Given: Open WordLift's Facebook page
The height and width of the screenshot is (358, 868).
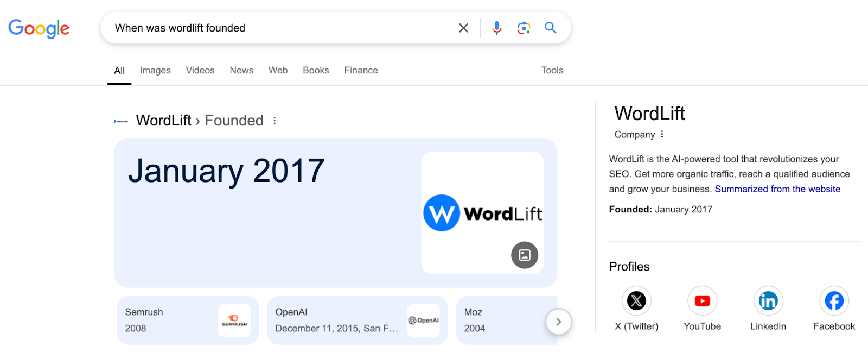Looking at the screenshot, I should click(x=833, y=300).
